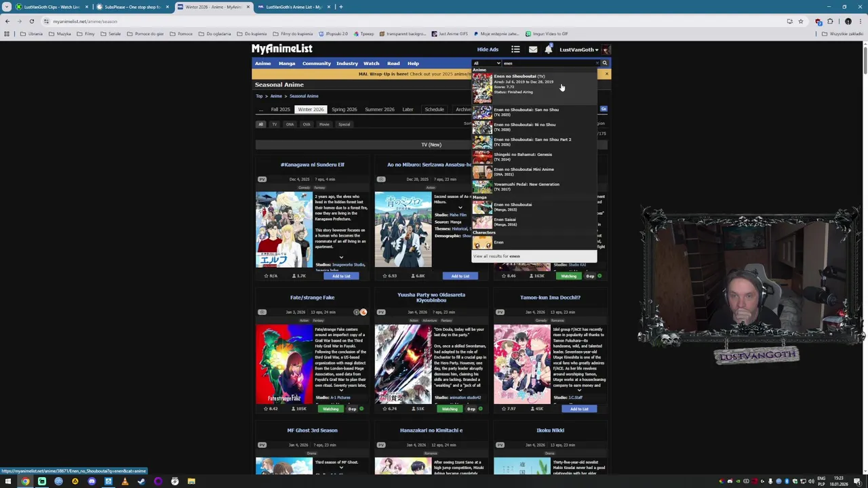Clear the search text with the x icon
Screen dimensions: 868x488
pos(597,63)
